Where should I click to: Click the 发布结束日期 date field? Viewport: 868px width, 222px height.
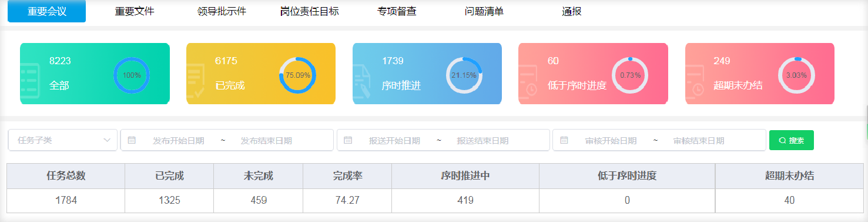pyautogui.click(x=266, y=141)
